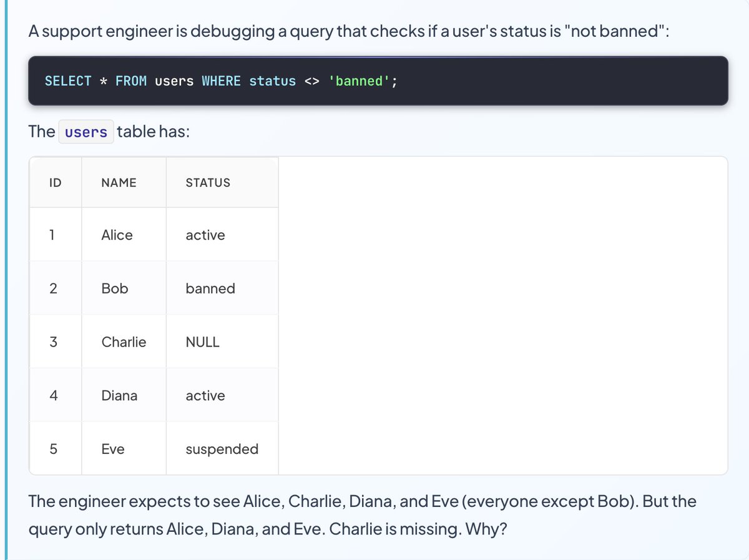Image resolution: width=749 pixels, height=560 pixels.
Task: Click ID cell 4 in Diana's row
Action: [56, 396]
